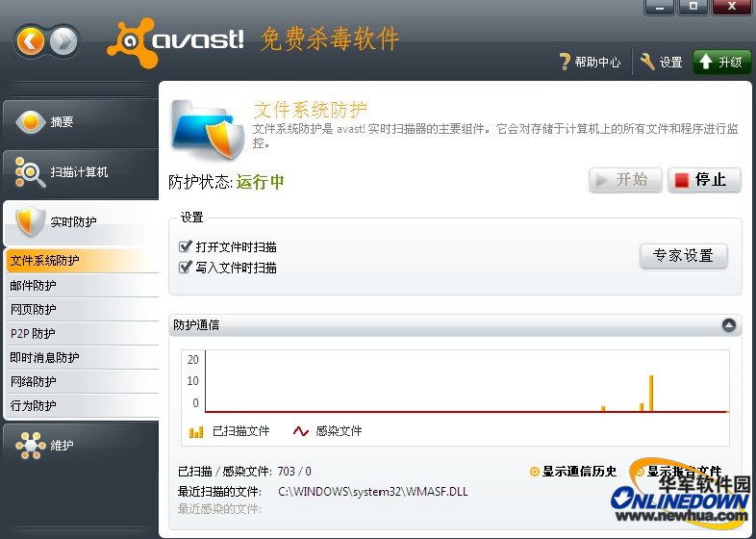This screenshot has width=756, height=539.
Task: Click the 停止 button
Action: [x=704, y=180]
